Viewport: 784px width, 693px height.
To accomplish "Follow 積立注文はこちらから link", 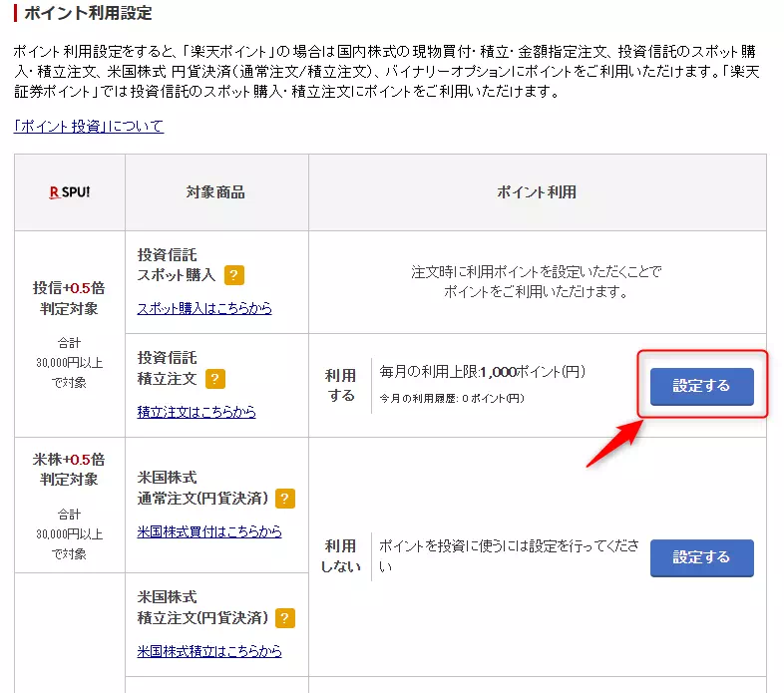I will pos(196,412).
